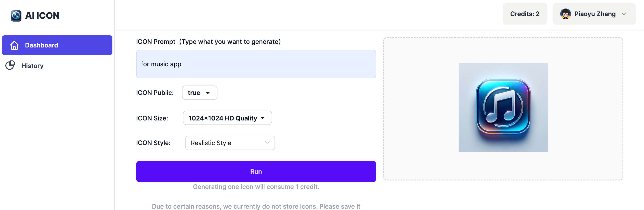Switch to the History section

pyautogui.click(x=32, y=66)
